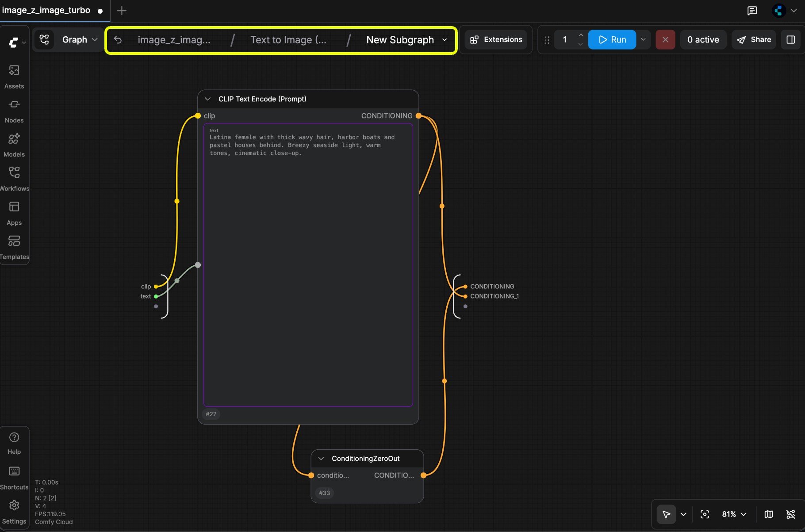Open the Apps sidebar panel
805x532 pixels.
[14, 213]
